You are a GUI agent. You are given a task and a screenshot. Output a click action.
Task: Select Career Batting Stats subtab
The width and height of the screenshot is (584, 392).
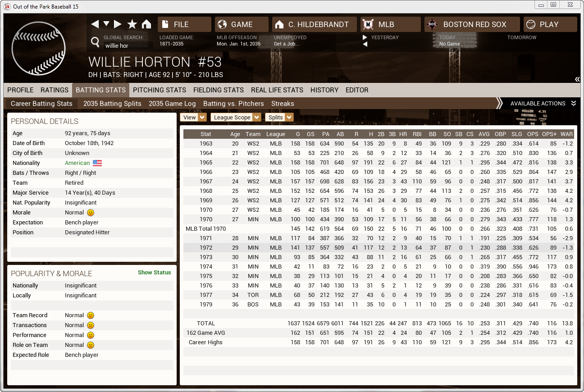pos(41,104)
